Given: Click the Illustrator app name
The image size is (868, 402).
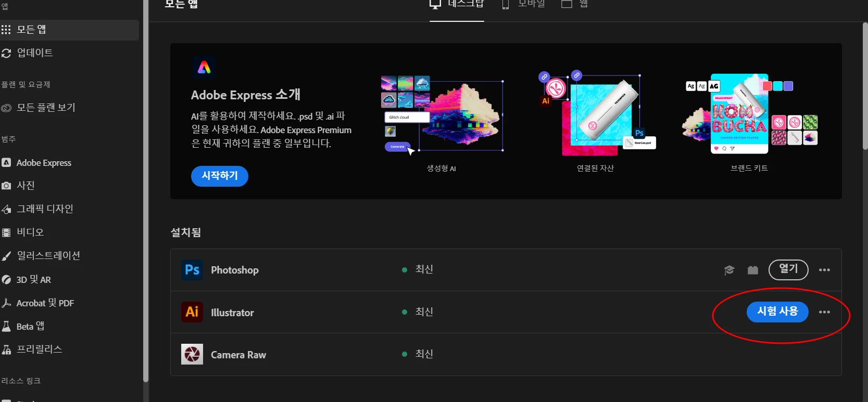Looking at the screenshot, I should point(232,313).
